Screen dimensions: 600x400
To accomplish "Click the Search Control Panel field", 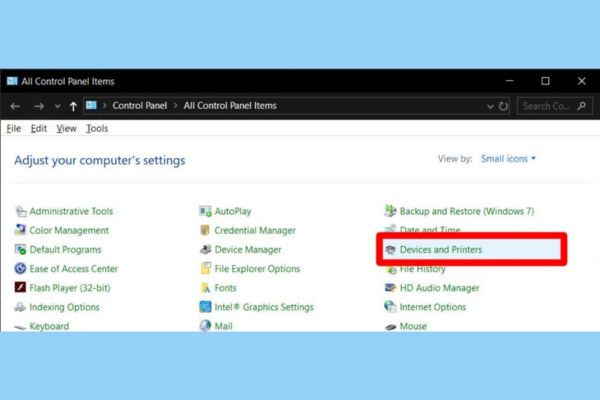I will (x=555, y=106).
